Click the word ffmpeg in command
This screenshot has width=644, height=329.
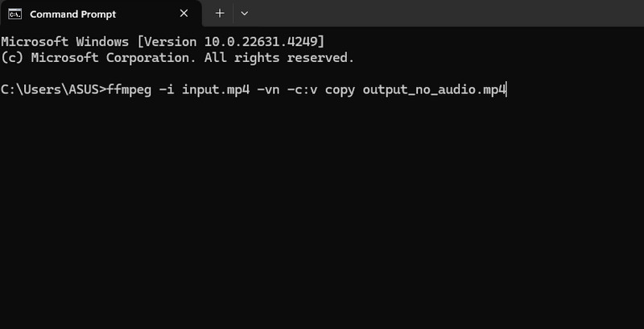[130, 89]
